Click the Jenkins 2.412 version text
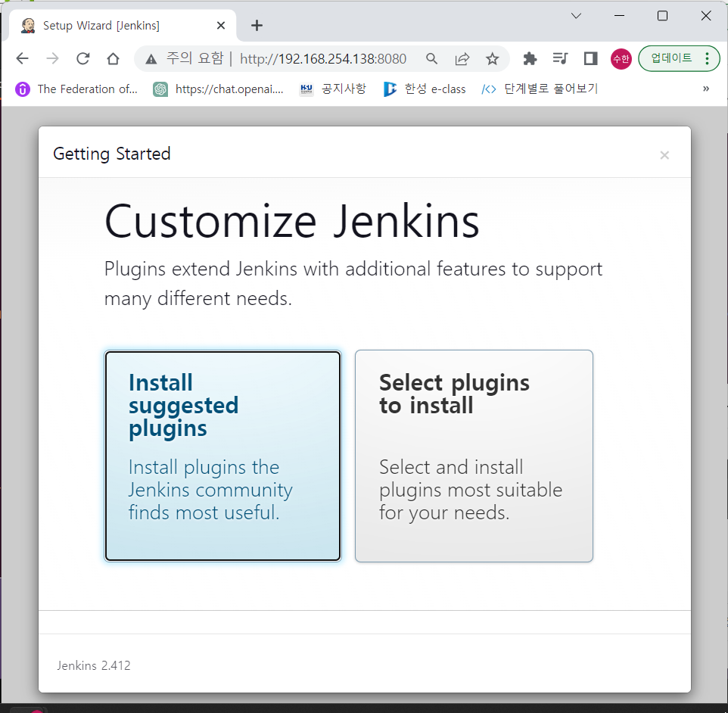This screenshot has height=713, width=728. (x=94, y=665)
